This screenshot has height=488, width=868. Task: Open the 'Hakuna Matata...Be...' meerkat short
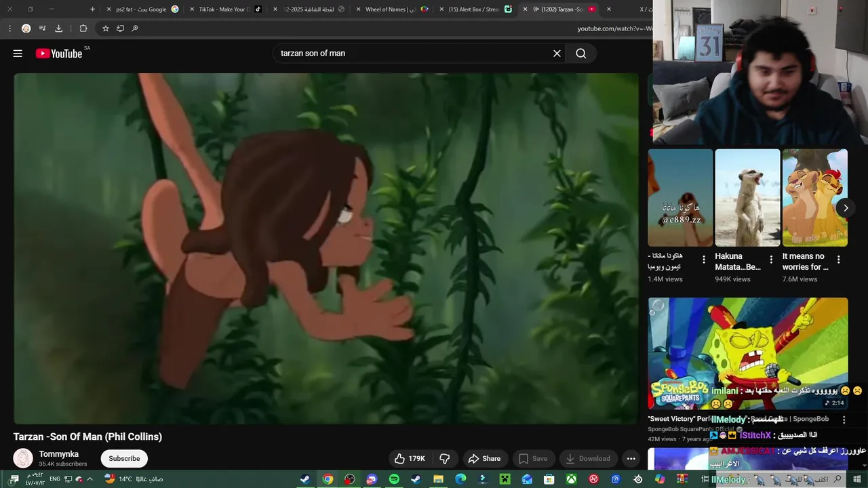tap(747, 198)
